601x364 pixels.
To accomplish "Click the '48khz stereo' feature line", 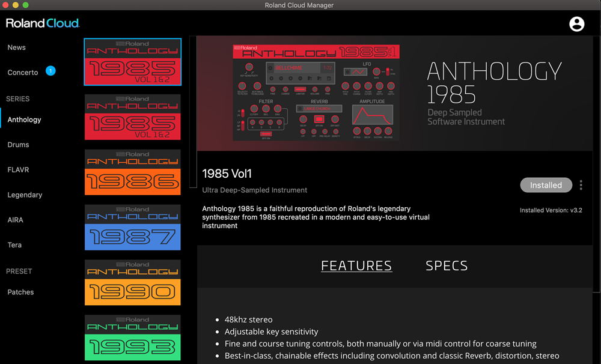I will pos(248,320).
